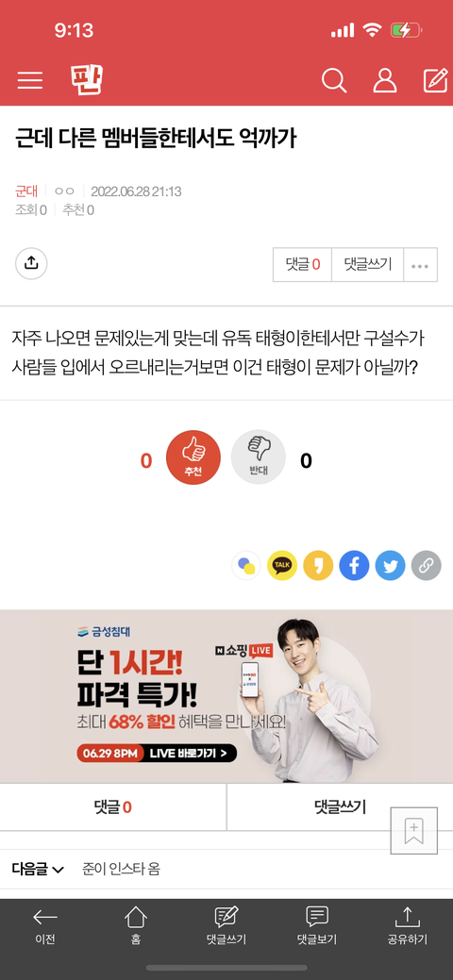This screenshot has height=980, width=453.
Task: Open the hamburger menu icon
Action: pos(30,80)
